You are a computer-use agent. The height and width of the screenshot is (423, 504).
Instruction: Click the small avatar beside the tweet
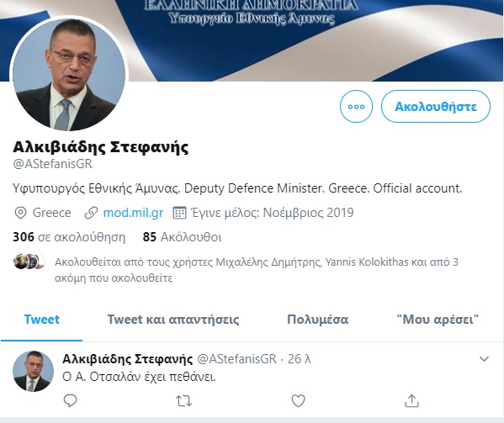pyautogui.click(x=33, y=371)
